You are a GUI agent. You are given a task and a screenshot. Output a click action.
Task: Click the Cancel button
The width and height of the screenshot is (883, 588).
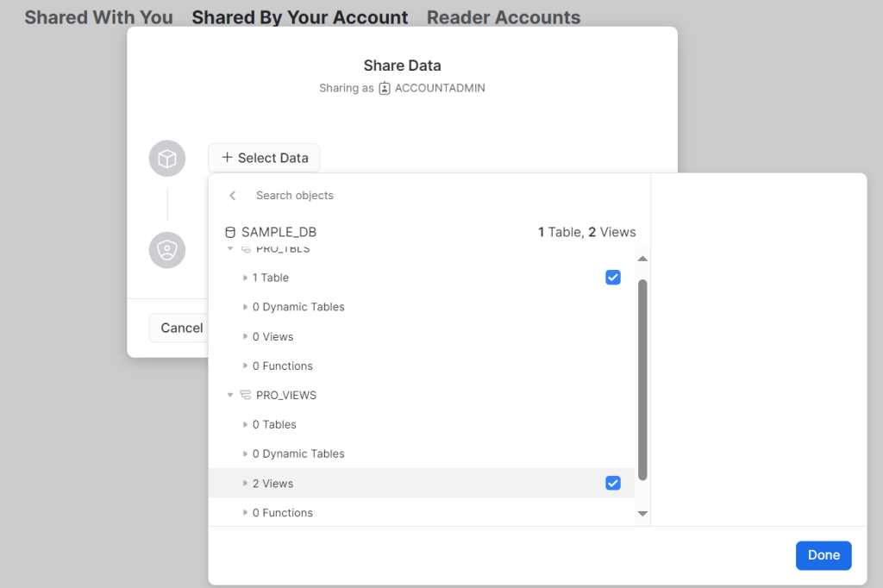[181, 328]
